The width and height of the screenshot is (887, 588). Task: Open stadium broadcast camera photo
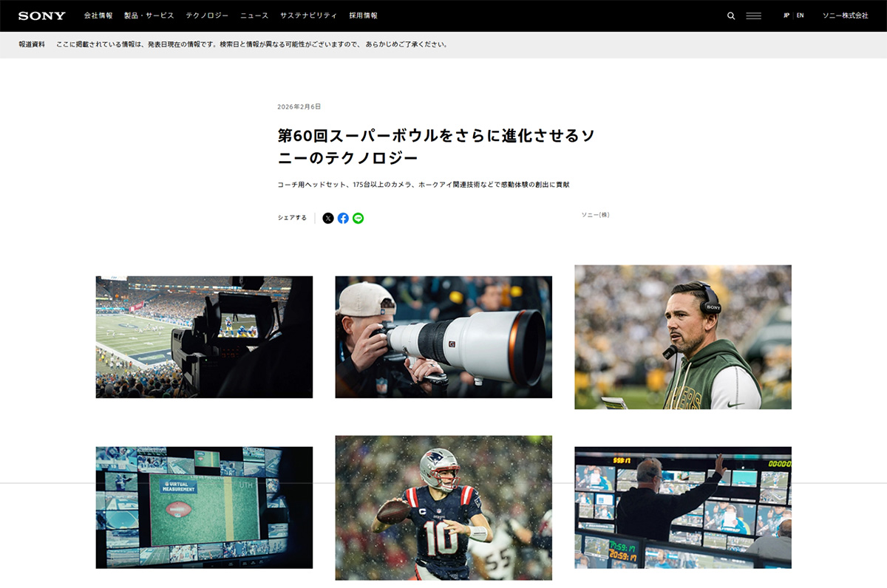[204, 337]
